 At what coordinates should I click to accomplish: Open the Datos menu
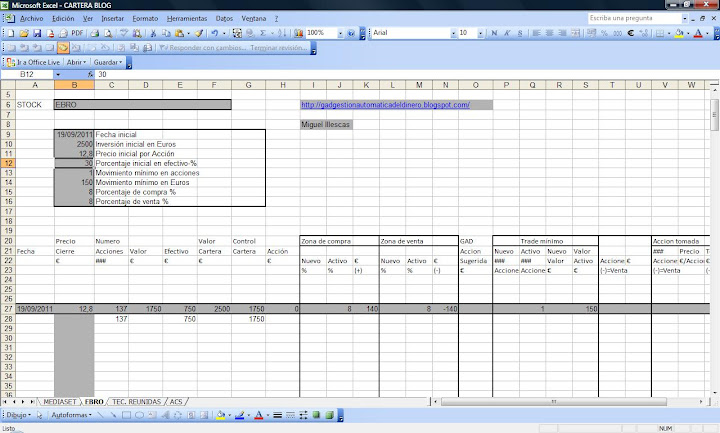(224, 19)
